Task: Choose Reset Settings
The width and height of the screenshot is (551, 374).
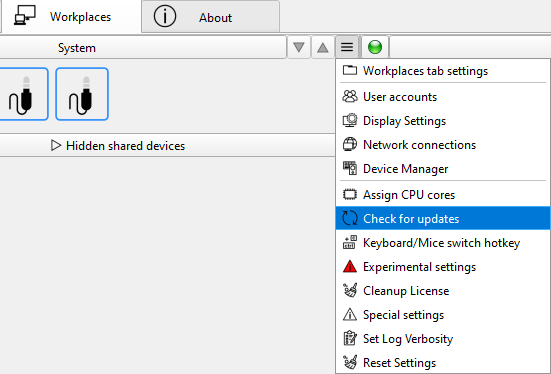Action: click(x=443, y=362)
